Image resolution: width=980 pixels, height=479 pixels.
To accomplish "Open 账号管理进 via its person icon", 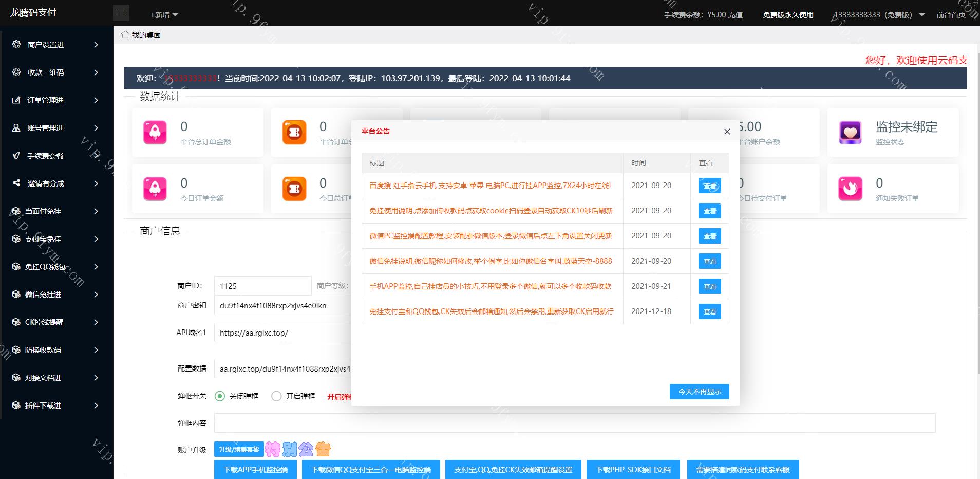I will [x=16, y=128].
